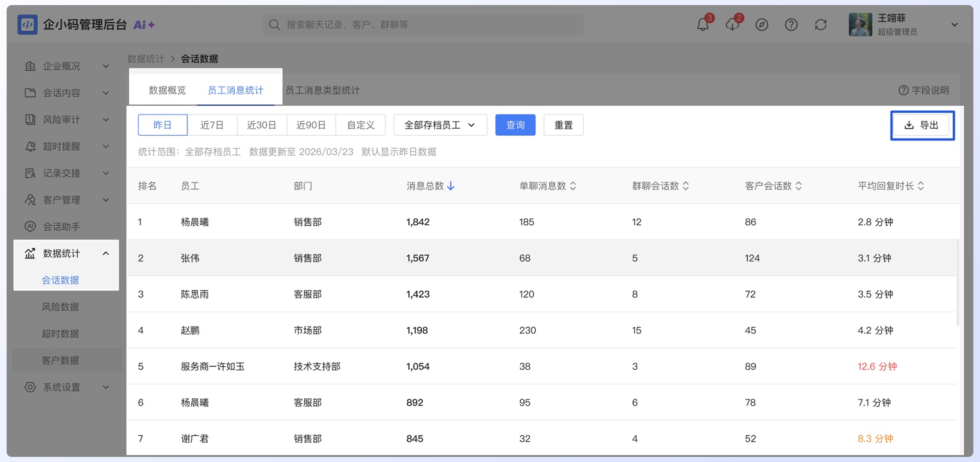Viewport: 980px width, 462px height.
Task: Click the 字段说明 help link
Action: coord(924,90)
